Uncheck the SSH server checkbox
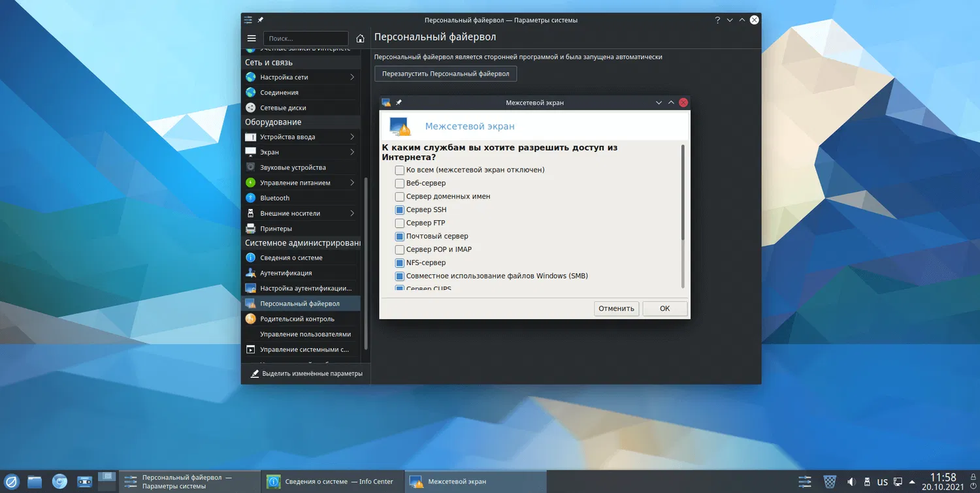The height and width of the screenshot is (493, 980). (x=400, y=210)
